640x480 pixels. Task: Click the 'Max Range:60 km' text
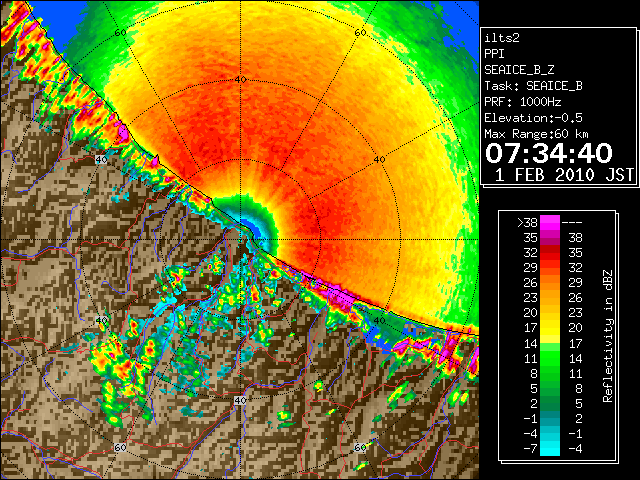(536, 134)
